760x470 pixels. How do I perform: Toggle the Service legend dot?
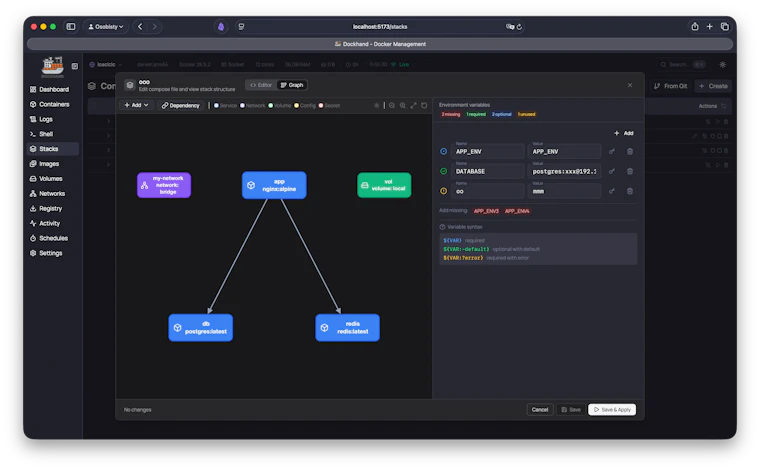point(216,106)
